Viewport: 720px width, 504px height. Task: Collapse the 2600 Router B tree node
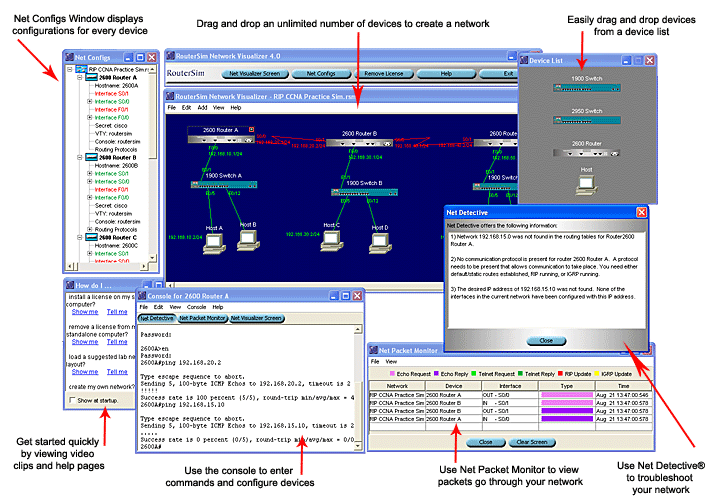(x=80, y=157)
